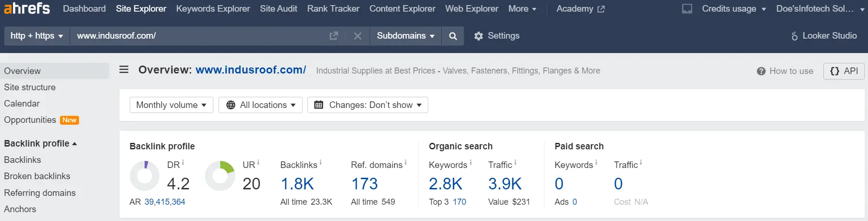Click inside the URL input field
Image resolution: width=868 pixels, height=221 pixels.
(x=198, y=36)
